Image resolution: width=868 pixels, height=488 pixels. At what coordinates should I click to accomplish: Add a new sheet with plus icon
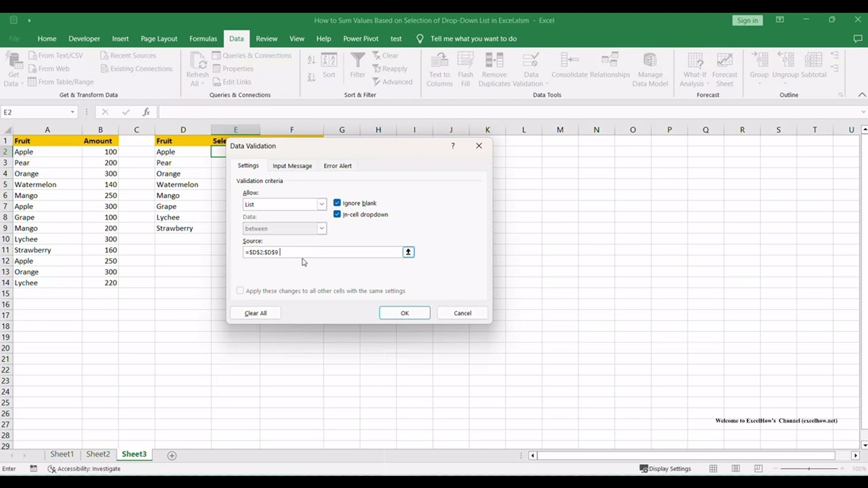[x=172, y=455]
